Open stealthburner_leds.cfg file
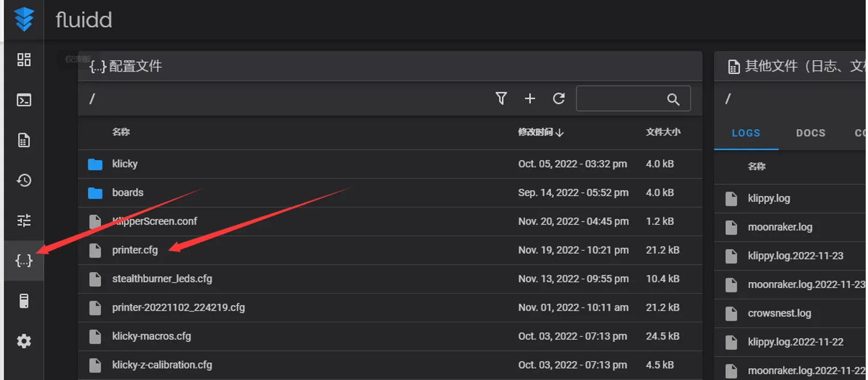The height and width of the screenshot is (380, 868). pos(162,279)
